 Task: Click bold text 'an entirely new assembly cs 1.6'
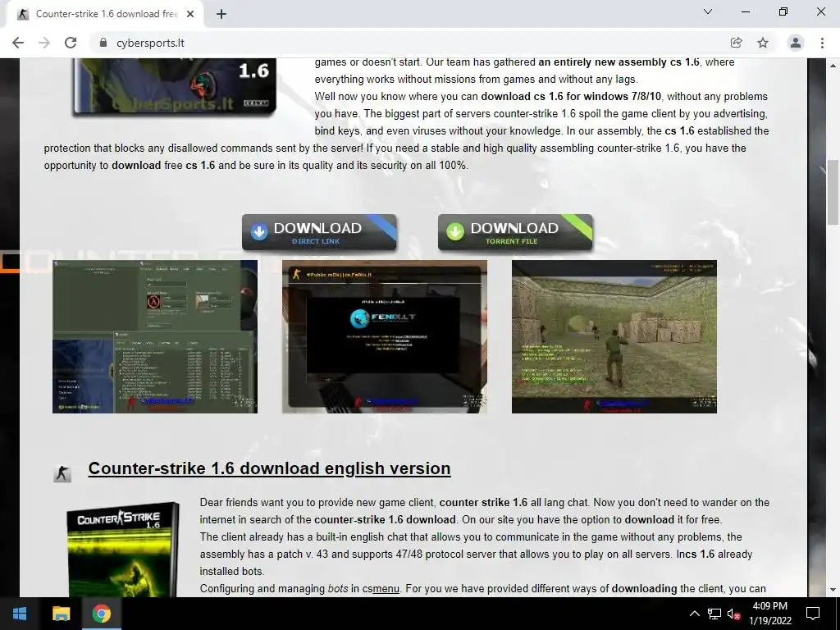click(619, 62)
